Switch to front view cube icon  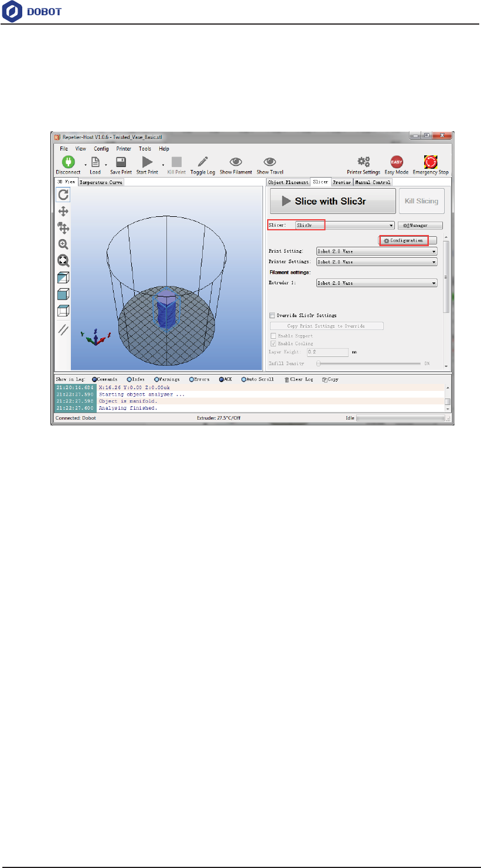point(63,294)
